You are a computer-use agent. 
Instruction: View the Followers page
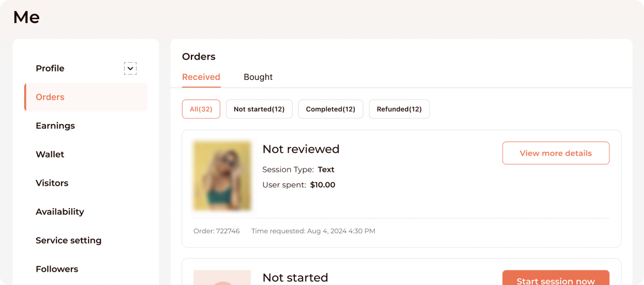tap(57, 269)
